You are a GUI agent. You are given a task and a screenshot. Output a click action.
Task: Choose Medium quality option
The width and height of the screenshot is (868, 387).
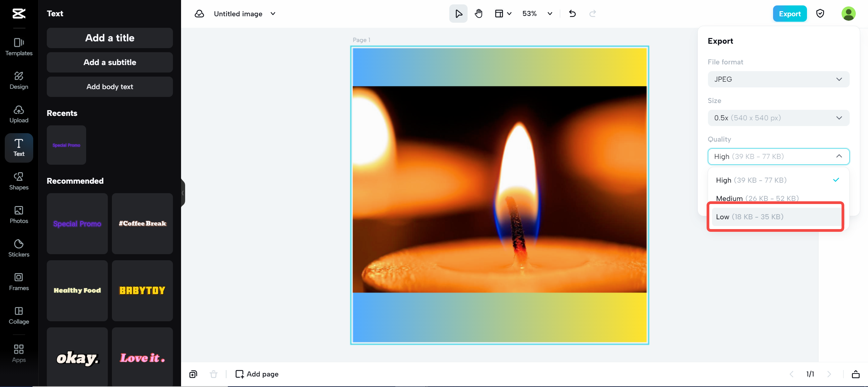click(757, 198)
